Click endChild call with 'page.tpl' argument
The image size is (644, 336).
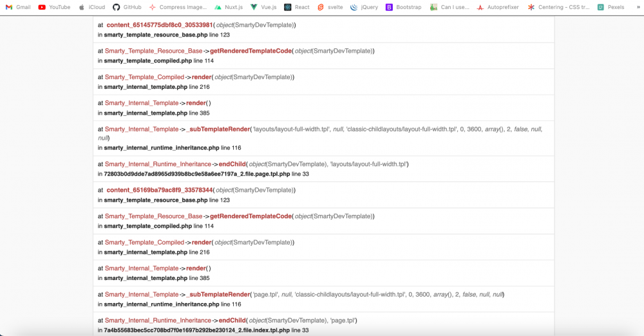(x=232, y=321)
